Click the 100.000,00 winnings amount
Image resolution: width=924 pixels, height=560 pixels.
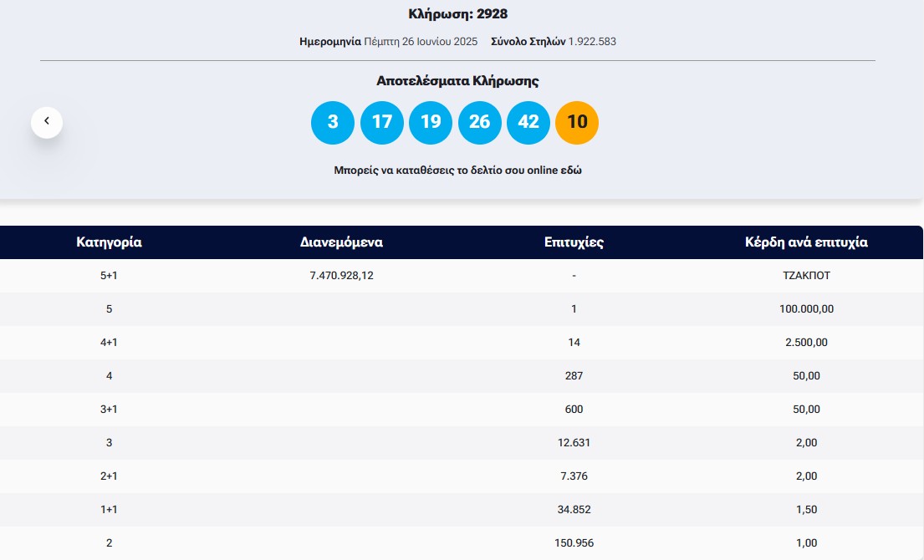[x=806, y=308]
